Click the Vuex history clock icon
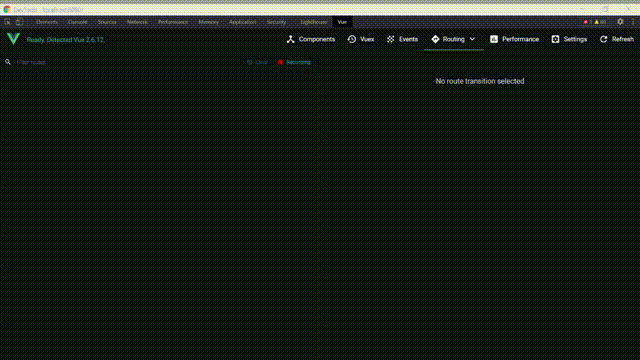Screen dimensions: 640x360 coord(352,39)
